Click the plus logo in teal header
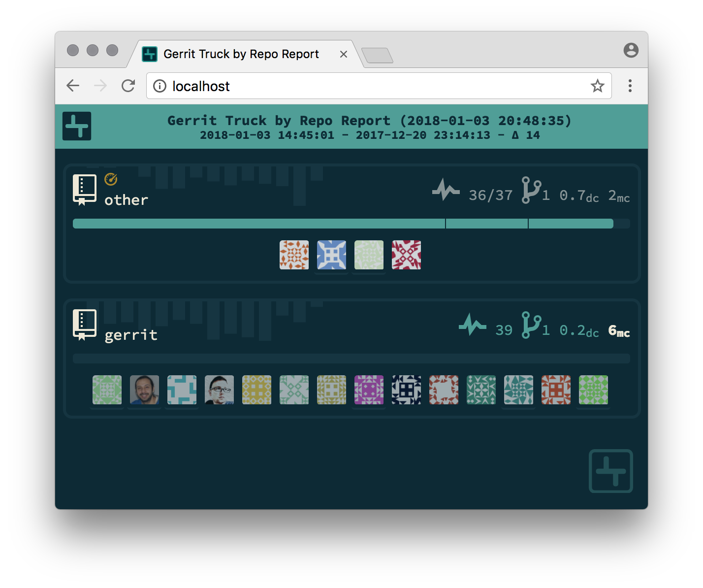Screen dimensions: 703x588 (x=77, y=126)
